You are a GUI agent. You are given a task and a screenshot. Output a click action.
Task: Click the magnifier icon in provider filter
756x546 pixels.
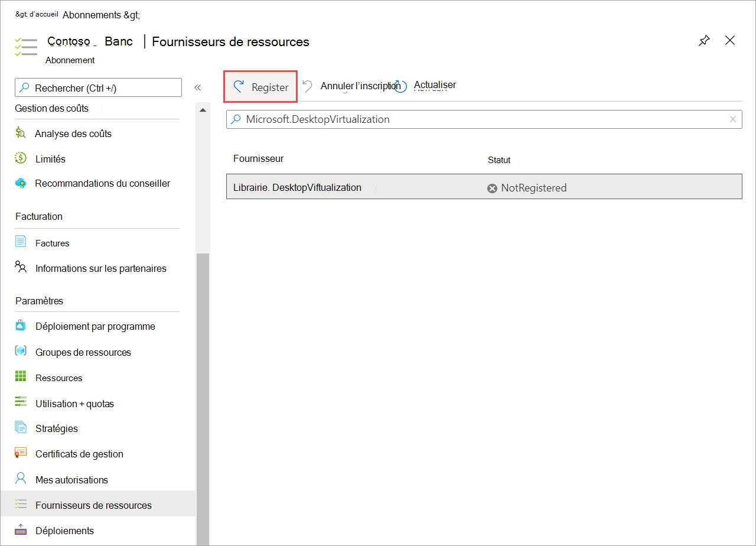pos(236,119)
